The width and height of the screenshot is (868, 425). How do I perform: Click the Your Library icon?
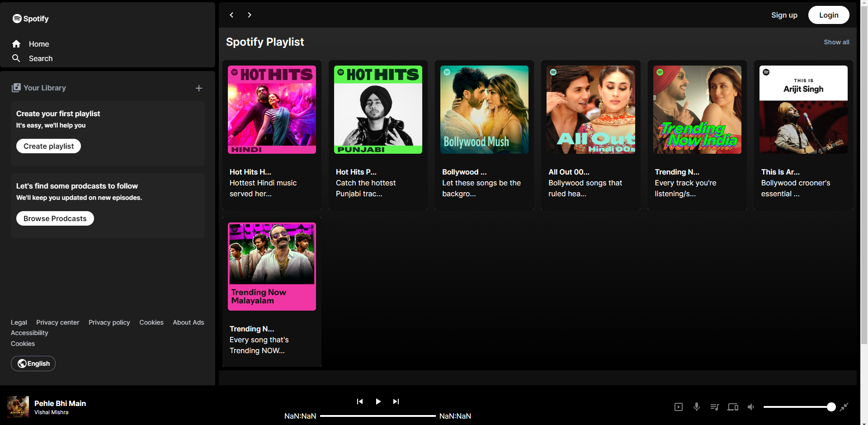16,88
